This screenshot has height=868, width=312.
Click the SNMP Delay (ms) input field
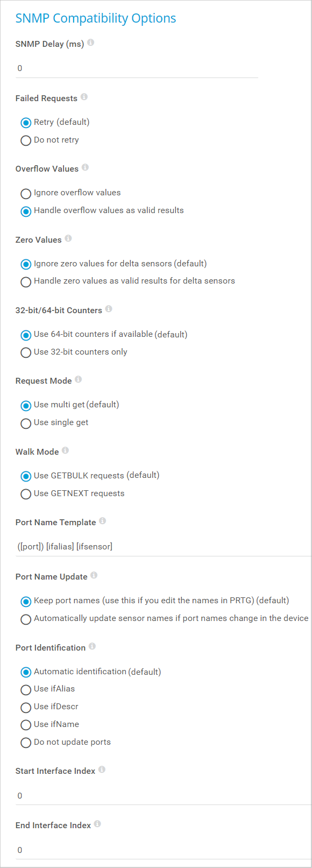[137, 68]
